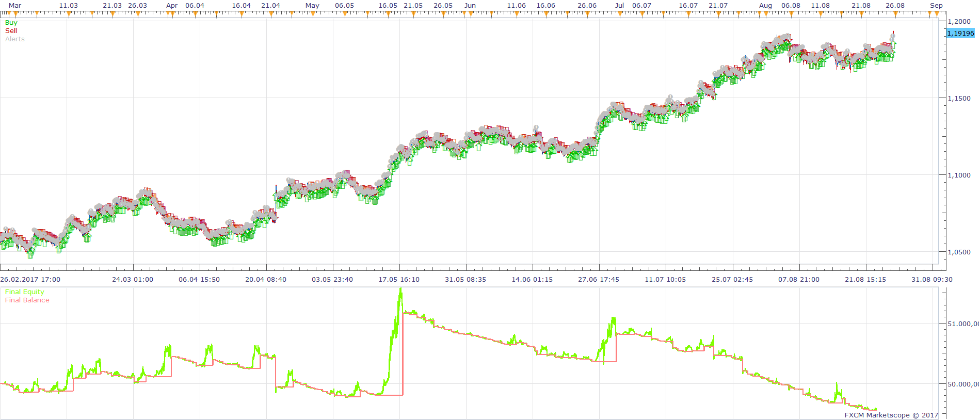980x420 pixels.
Task: Click the 21.08 15:15 time label
Action: (x=865, y=279)
